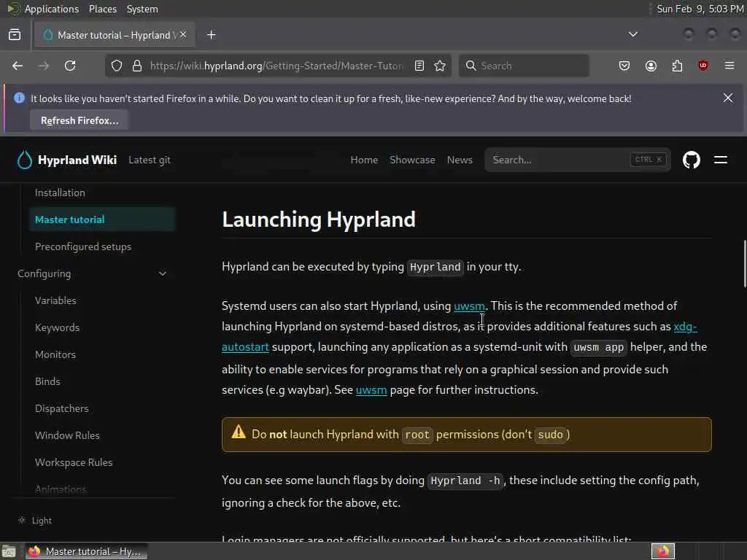Click the Refresh Firefox... button

80,120
